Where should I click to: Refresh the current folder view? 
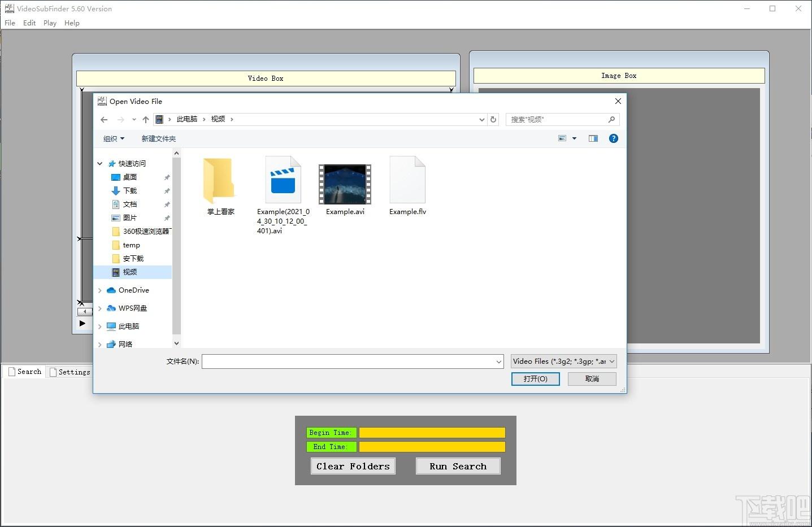493,119
